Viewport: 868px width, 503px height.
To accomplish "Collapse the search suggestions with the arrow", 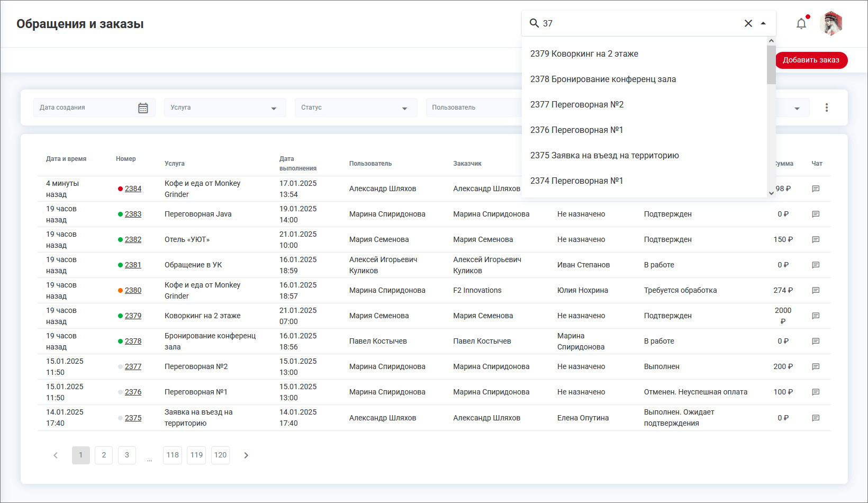I will point(763,23).
